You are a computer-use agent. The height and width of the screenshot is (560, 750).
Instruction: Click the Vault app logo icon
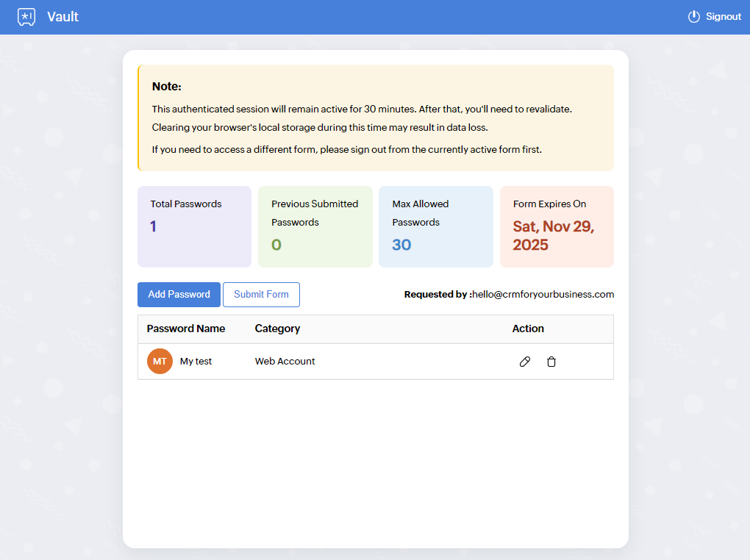[x=26, y=16]
